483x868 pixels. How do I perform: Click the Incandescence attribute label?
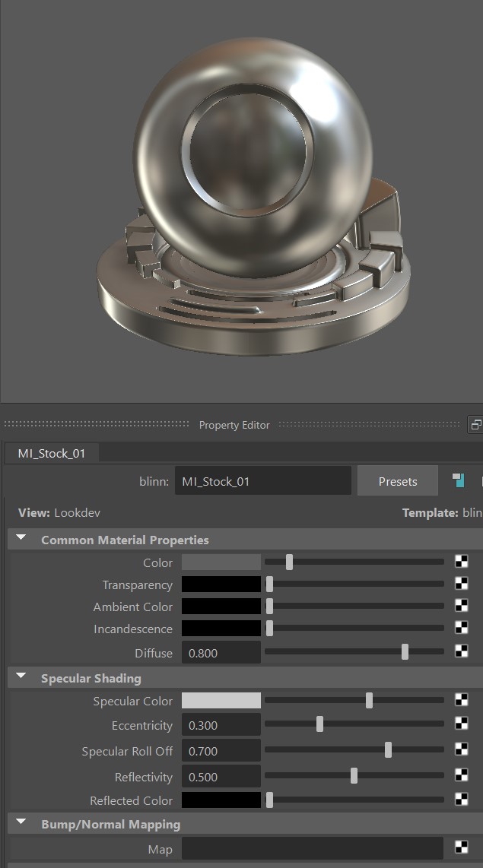pyautogui.click(x=133, y=629)
